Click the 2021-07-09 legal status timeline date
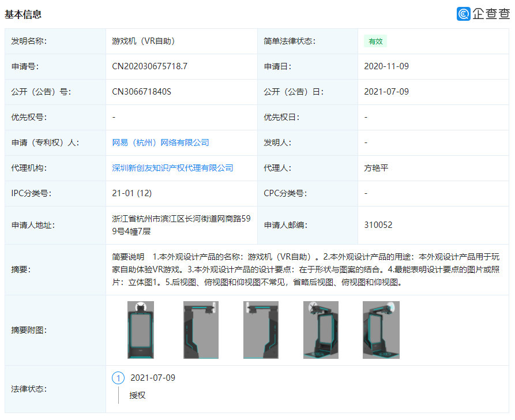This screenshot has height=420, width=515. coord(153,378)
